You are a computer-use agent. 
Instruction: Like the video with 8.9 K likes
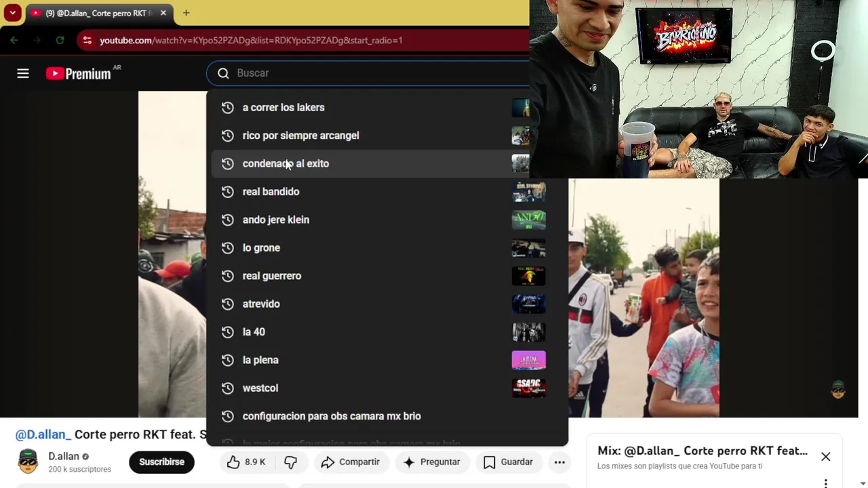[246, 462]
